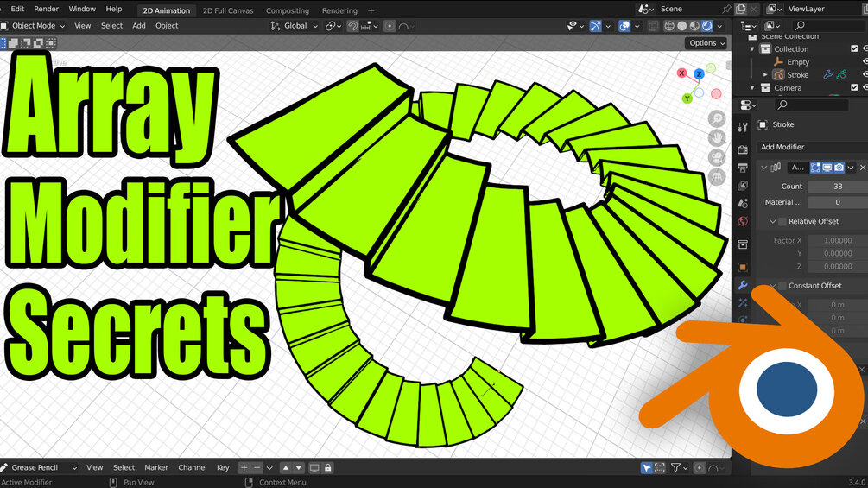
Task: Click the pan view hand icon
Action: (717, 138)
